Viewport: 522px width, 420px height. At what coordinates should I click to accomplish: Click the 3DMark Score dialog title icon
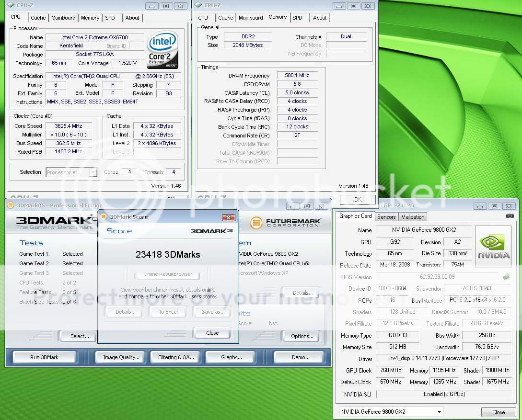(x=104, y=217)
